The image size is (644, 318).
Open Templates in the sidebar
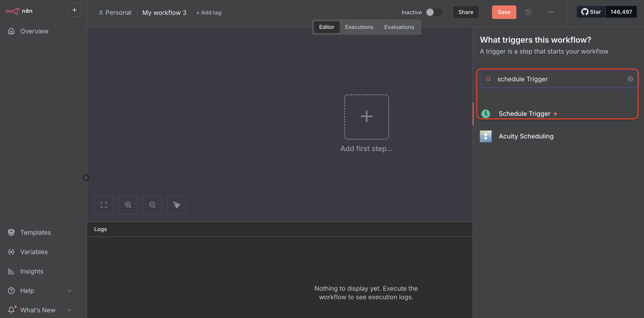coord(35,232)
